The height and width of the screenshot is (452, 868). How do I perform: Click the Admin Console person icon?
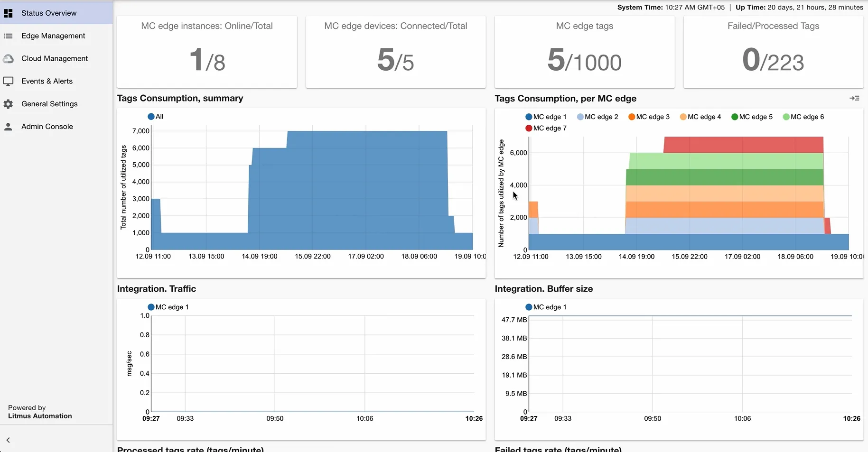[x=8, y=127]
